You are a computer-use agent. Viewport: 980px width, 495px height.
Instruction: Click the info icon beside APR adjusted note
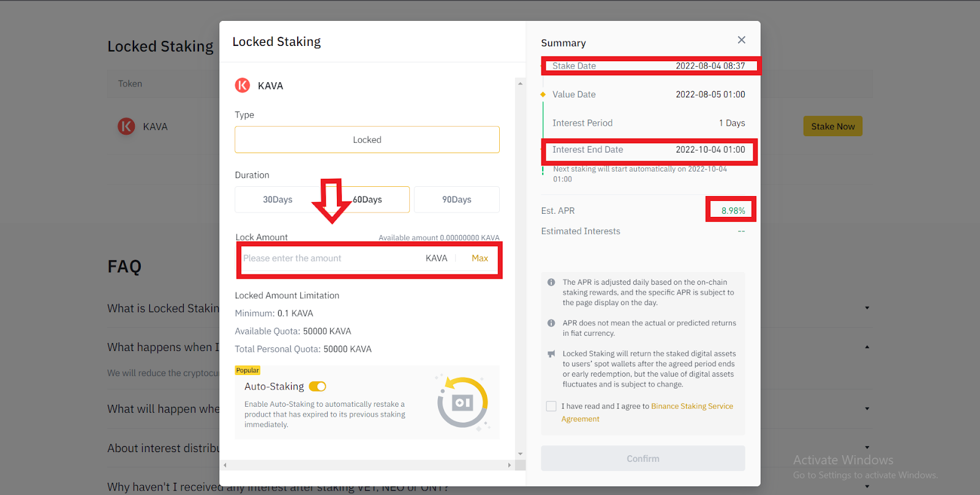(551, 282)
